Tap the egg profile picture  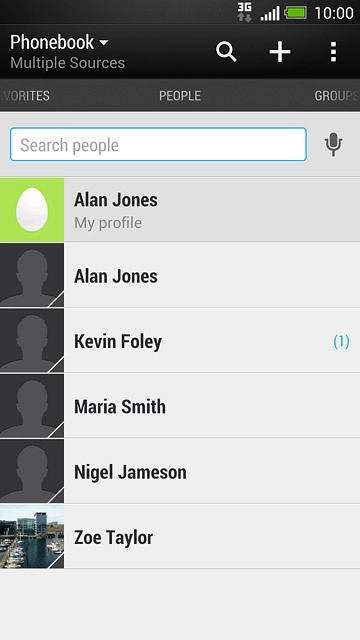(x=32, y=210)
